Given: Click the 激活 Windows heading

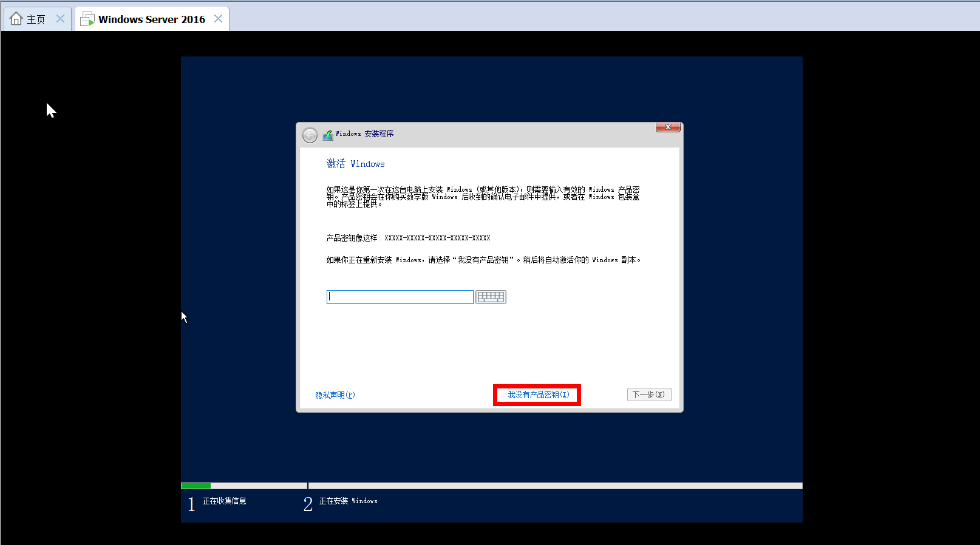Looking at the screenshot, I should pos(356,164).
